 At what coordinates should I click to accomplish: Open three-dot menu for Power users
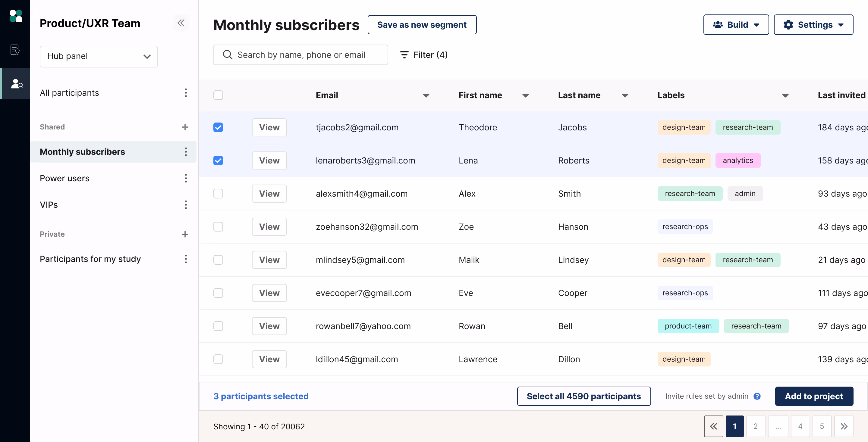186,178
